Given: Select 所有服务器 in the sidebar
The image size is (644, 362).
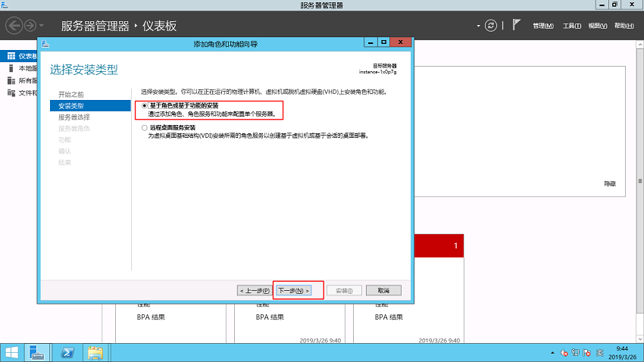Looking at the screenshot, I should pos(19,81).
